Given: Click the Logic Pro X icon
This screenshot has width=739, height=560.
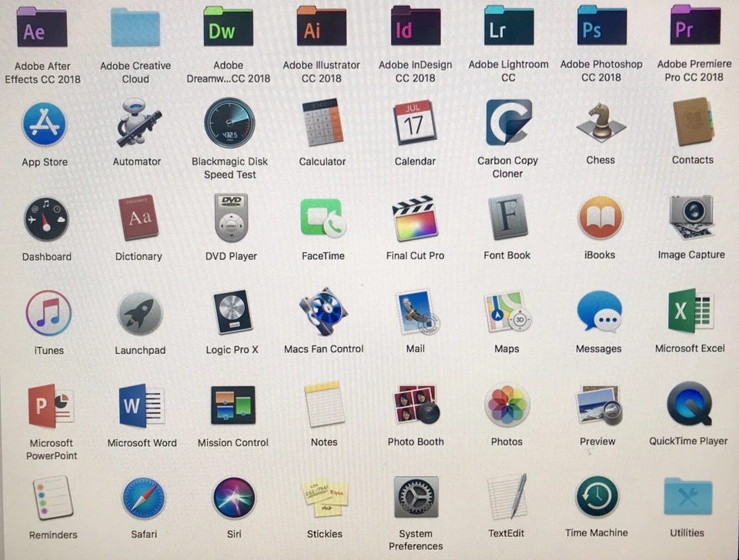Looking at the screenshot, I should click(x=232, y=312).
